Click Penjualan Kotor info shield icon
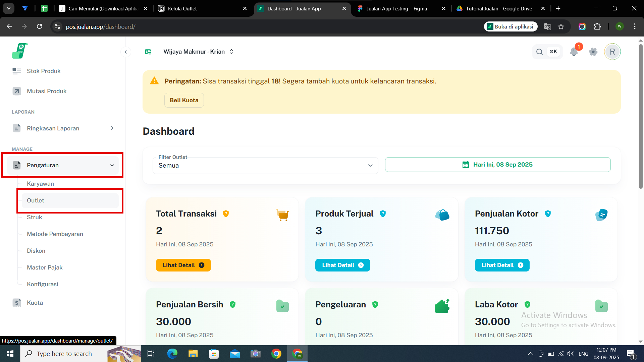644x362 pixels. tap(548, 214)
